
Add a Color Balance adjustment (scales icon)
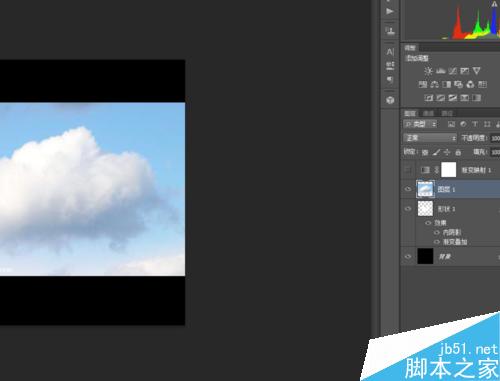[x=434, y=84]
